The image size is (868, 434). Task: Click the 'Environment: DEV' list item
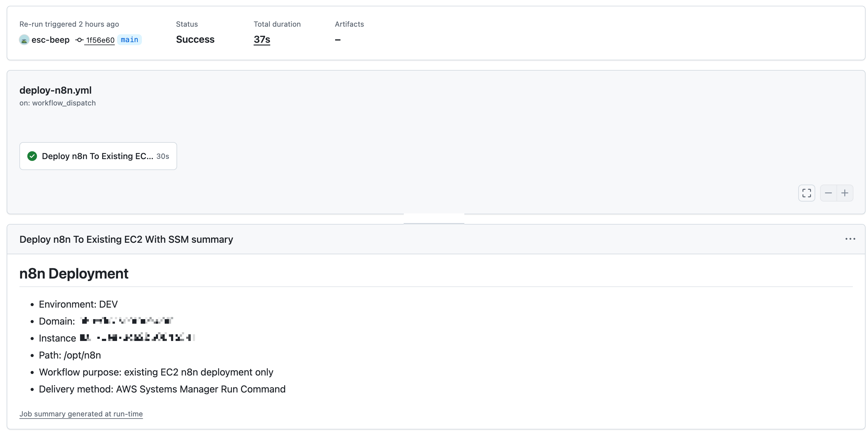pyautogui.click(x=78, y=304)
